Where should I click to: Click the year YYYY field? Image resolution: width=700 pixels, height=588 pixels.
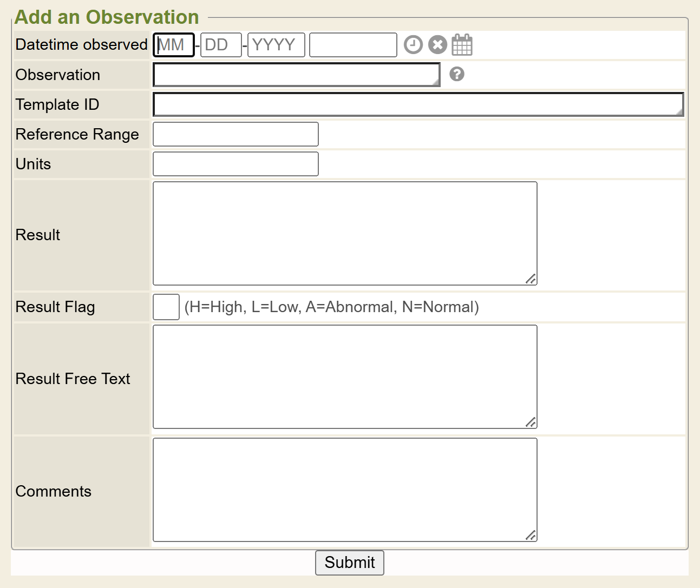coord(276,45)
